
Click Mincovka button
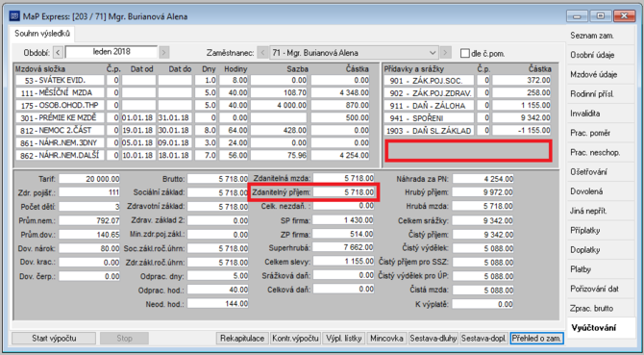point(386,339)
